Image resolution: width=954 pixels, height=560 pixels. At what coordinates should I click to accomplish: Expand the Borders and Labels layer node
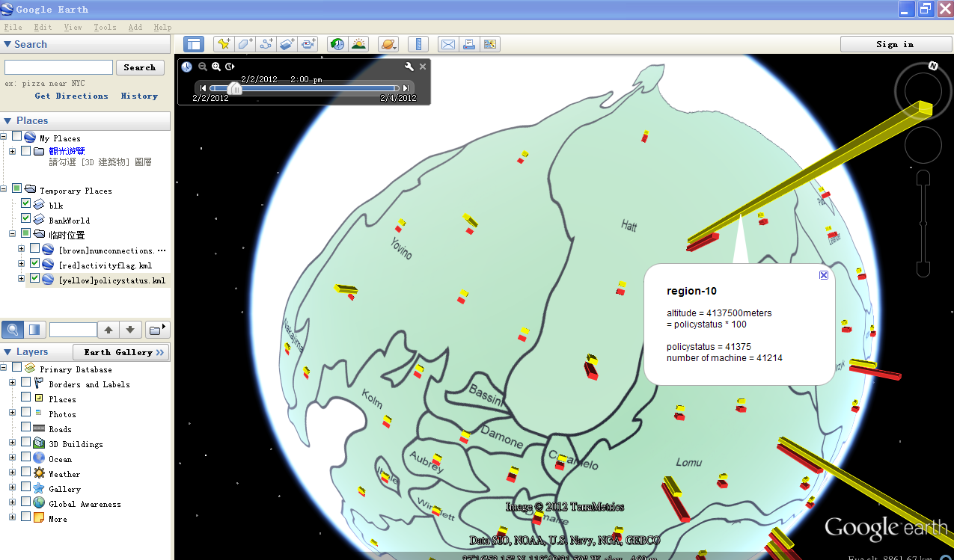[13, 383]
